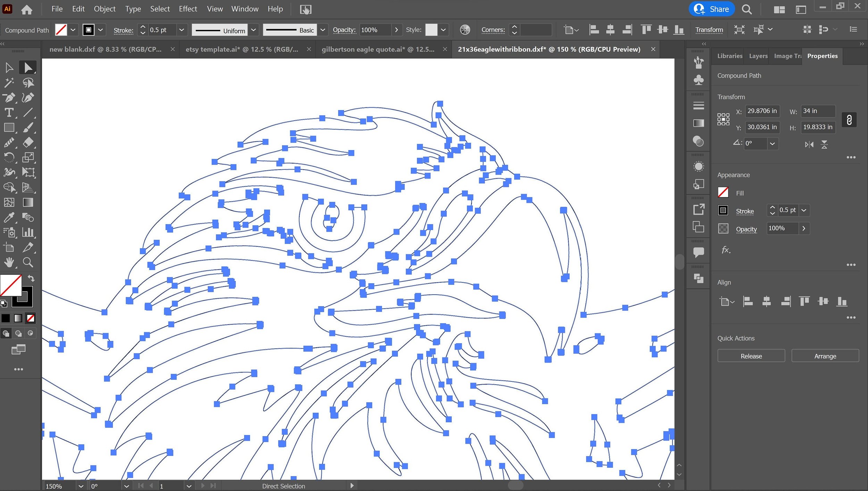
Task: Click Stroke swatch in Appearance section
Action: 723,210
